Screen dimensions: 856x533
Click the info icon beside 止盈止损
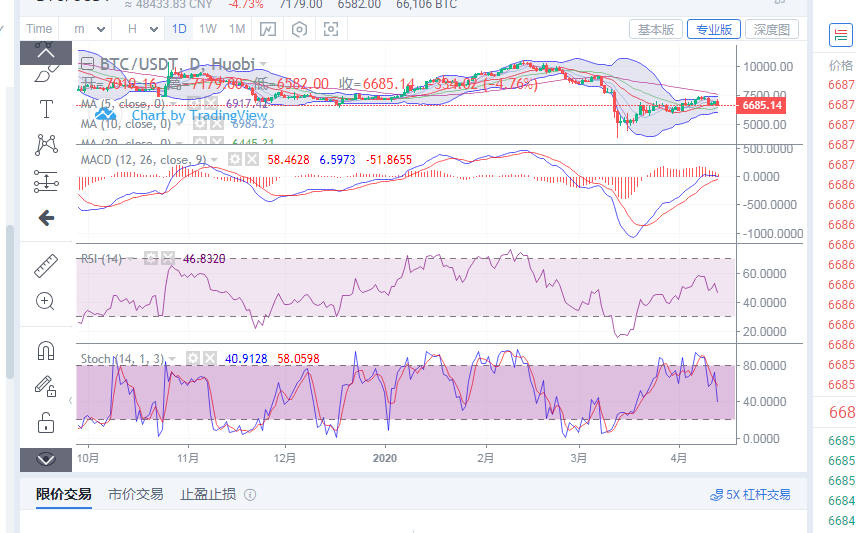(250, 495)
